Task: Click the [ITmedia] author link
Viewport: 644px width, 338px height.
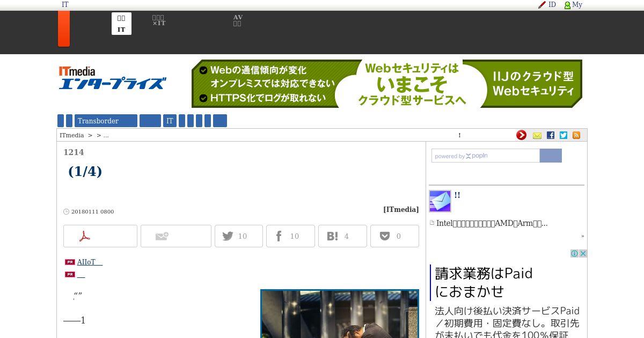Action: (x=401, y=209)
